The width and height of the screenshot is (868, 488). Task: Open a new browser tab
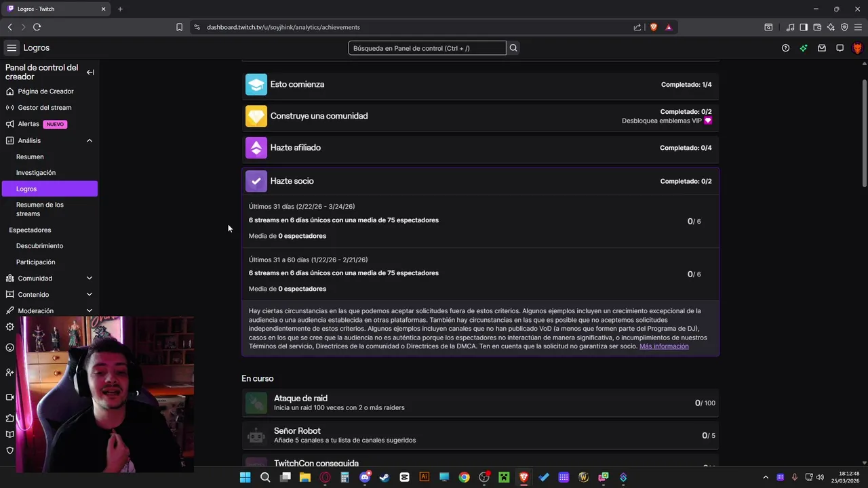pyautogui.click(x=120, y=9)
